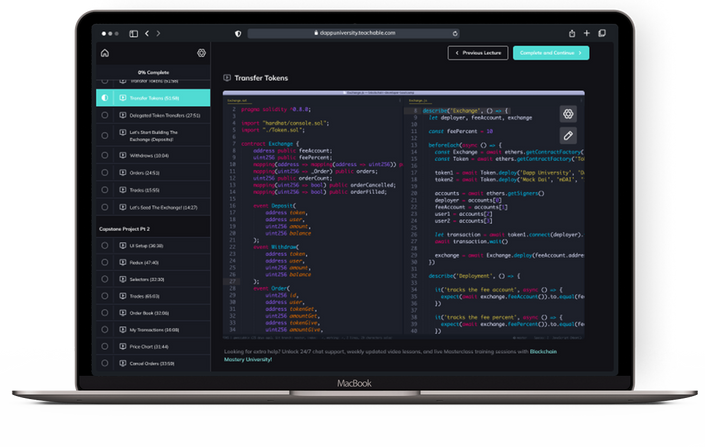Go to the course home icon

point(105,53)
